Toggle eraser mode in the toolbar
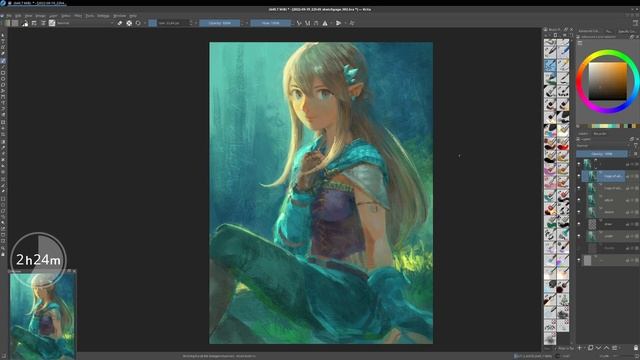640x360 pixels. tap(120, 23)
